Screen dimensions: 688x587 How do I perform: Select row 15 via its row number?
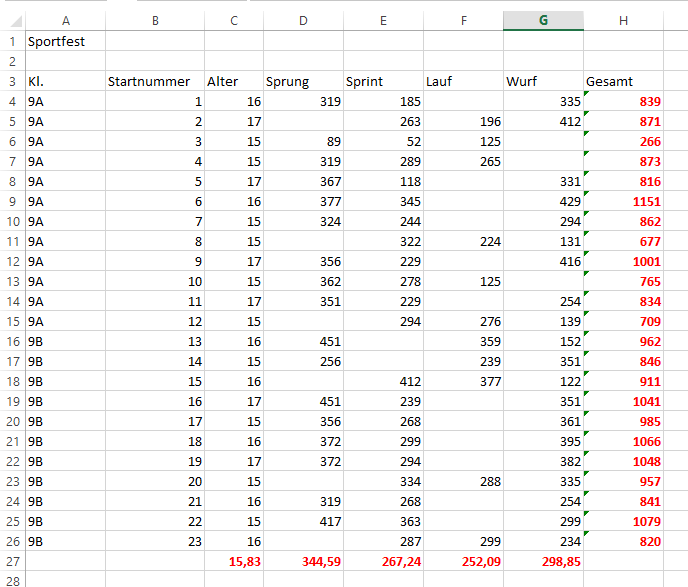click(12, 322)
